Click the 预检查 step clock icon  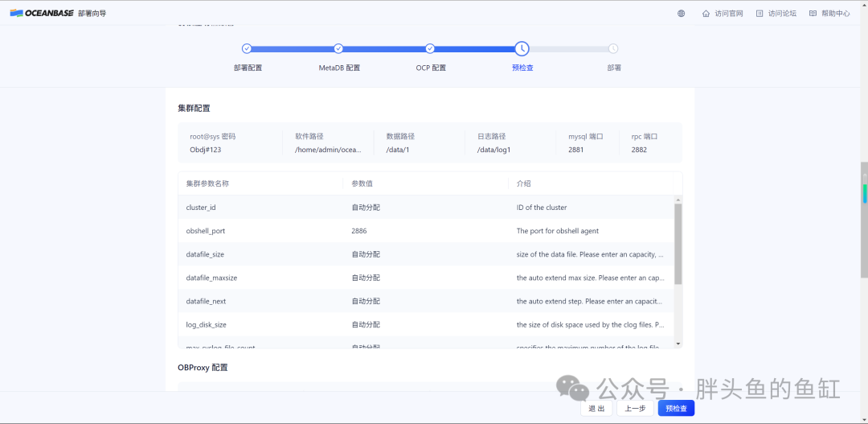click(522, 49)
